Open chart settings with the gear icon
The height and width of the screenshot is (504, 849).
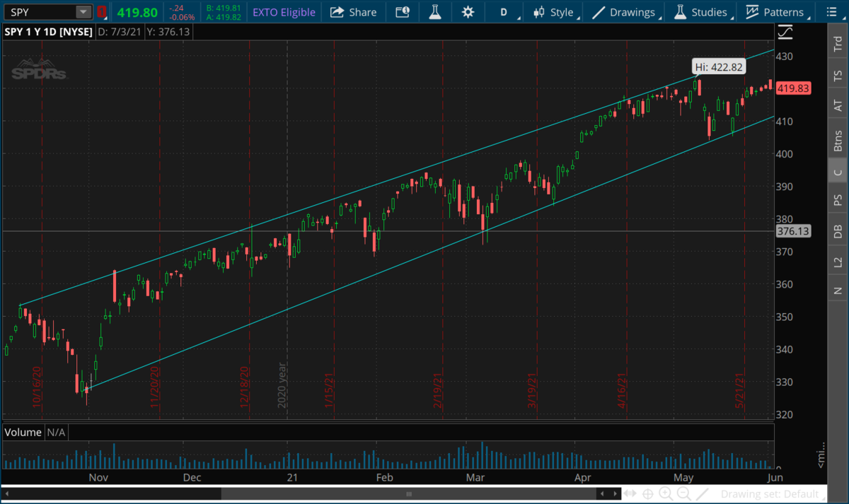[x=468, y=12]
